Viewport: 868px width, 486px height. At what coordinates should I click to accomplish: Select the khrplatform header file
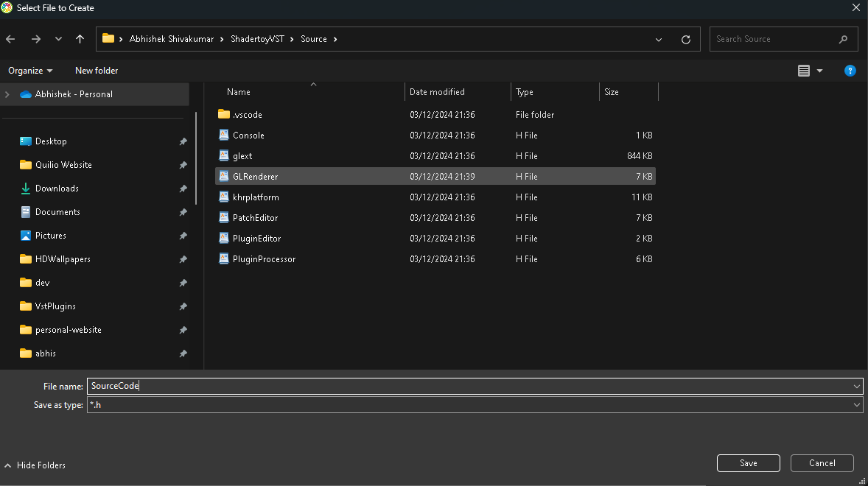click(435, 197)
